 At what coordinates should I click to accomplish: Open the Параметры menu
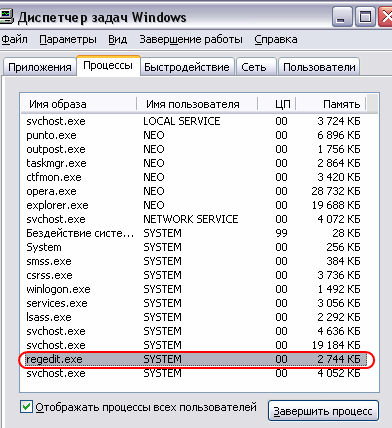pyautogui.click(x=68, y=39)
